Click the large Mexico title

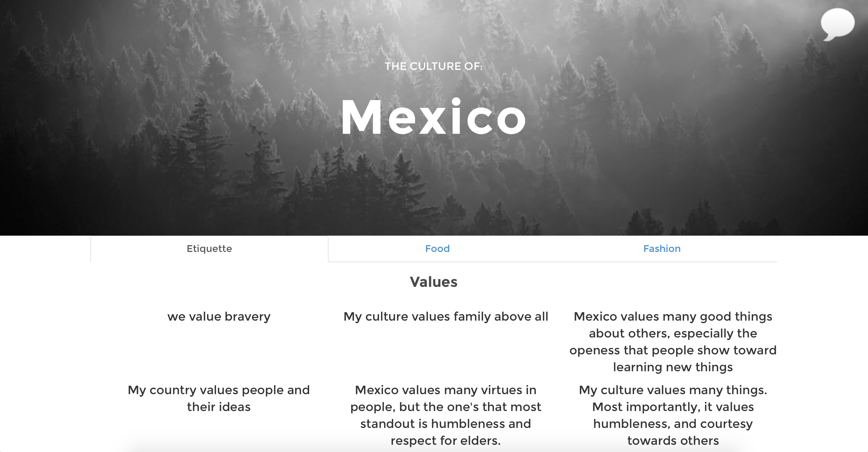(433, 117)
